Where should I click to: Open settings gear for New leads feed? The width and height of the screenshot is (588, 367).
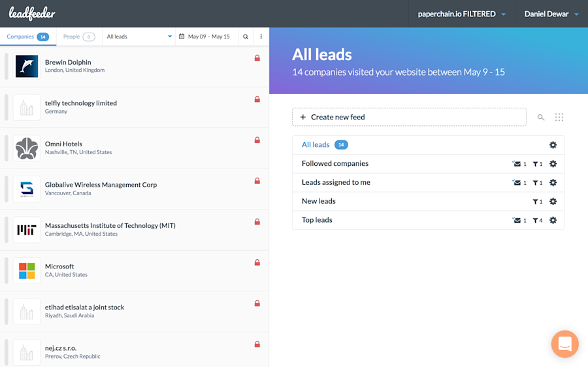pos(553,201)
